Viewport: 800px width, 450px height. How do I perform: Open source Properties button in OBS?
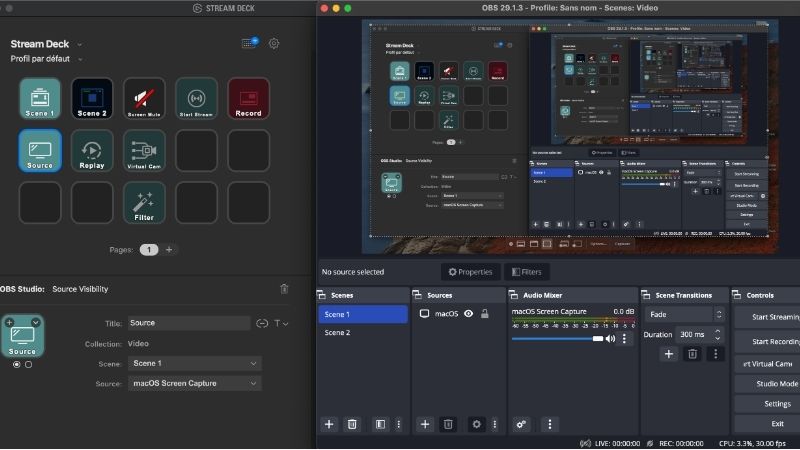pyautogui.click(x=470, y=272)
